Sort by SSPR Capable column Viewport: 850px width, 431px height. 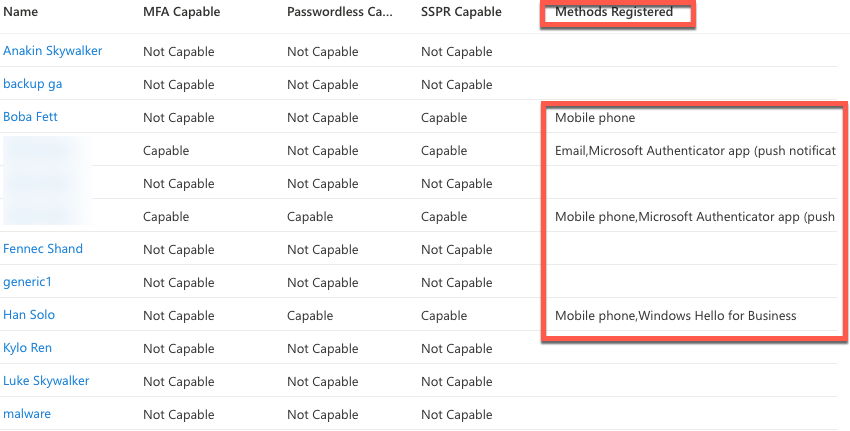pyautogui.click(x=461, y=12)
